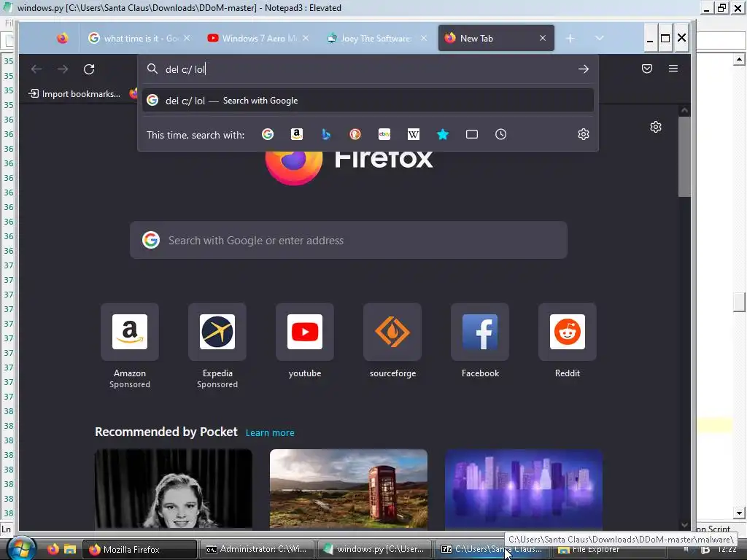Open search settings gear in dropdown
This screenshot has height=560, width=747.
(584, 135)
